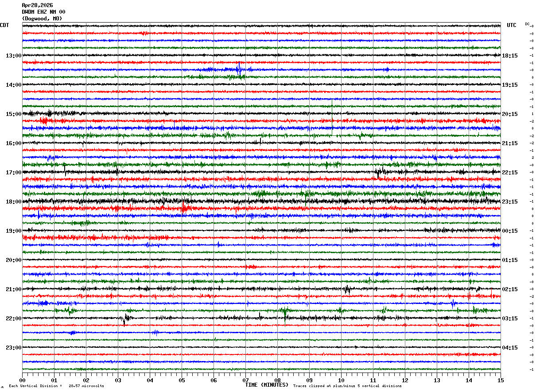Click the UTC timezone header
536x392 pixels.
512,25
